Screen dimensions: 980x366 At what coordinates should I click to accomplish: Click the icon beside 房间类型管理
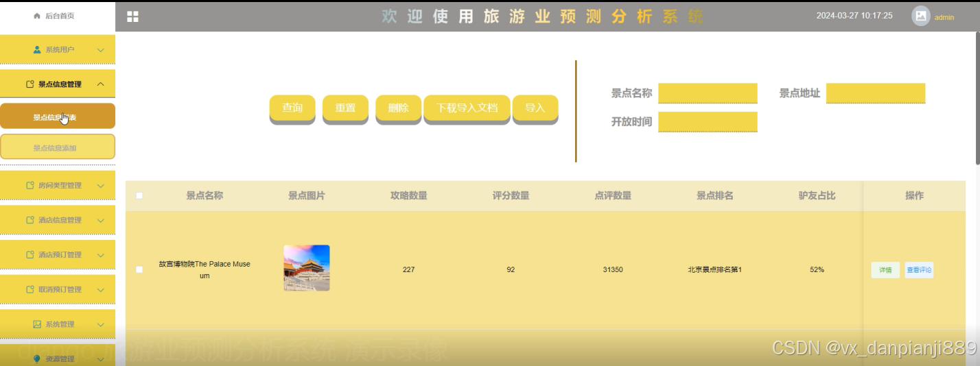30,186
